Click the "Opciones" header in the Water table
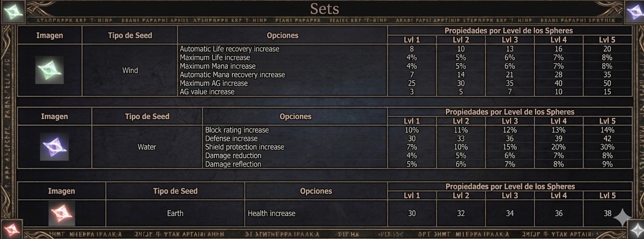The image size is (644, 239). pyautogui.click(x=295, y=116)
